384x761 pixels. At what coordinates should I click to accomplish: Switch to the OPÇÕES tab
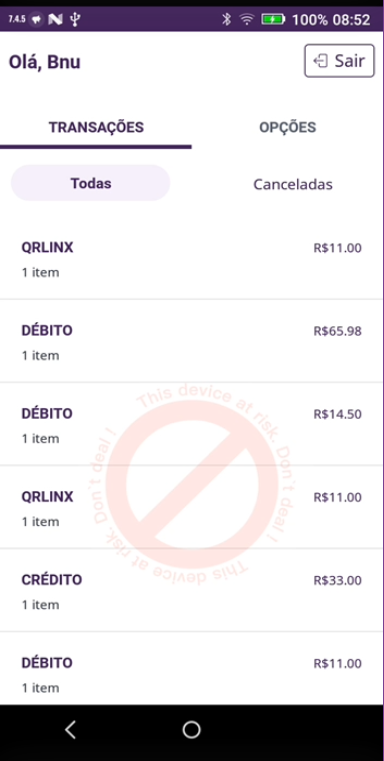point(287,128)
